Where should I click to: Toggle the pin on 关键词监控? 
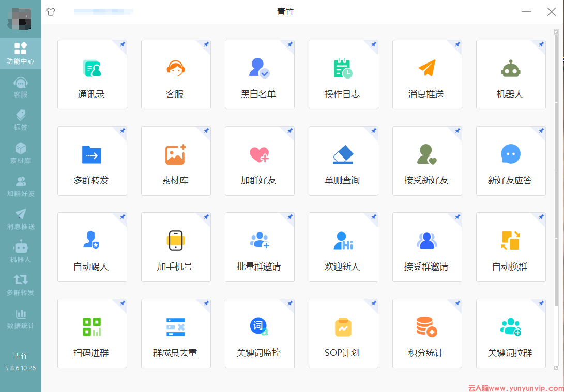click(289, 304)
